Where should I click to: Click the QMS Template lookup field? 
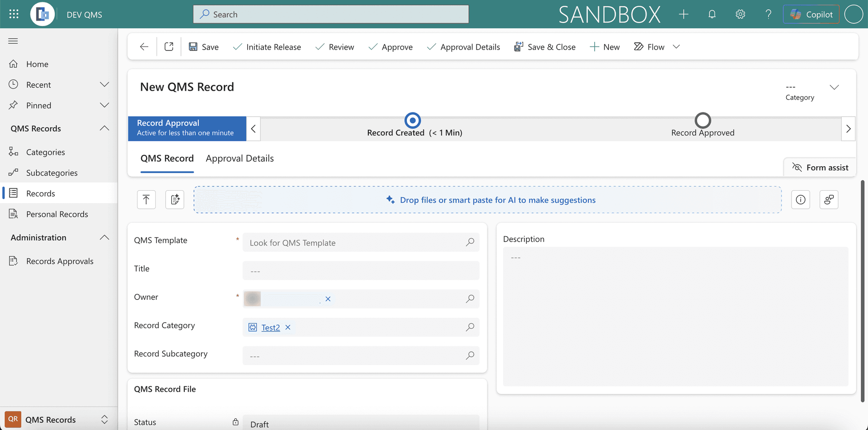[x=361, y=243]
